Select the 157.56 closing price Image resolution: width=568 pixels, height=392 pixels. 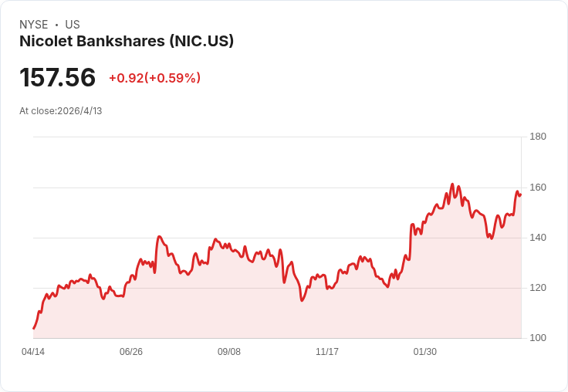coord(58,78)
